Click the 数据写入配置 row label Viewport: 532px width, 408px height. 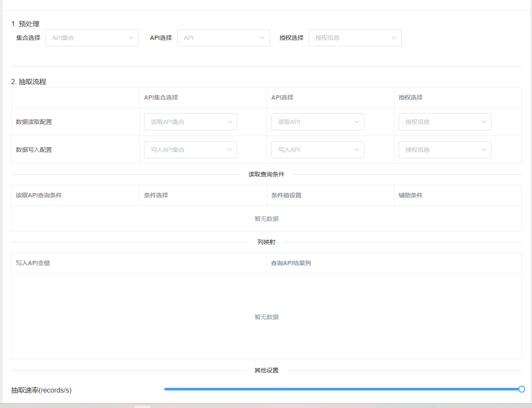pos(34,150)
